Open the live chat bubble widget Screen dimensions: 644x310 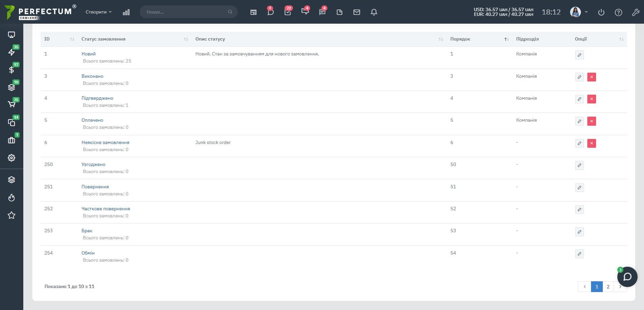pos(627,277)
